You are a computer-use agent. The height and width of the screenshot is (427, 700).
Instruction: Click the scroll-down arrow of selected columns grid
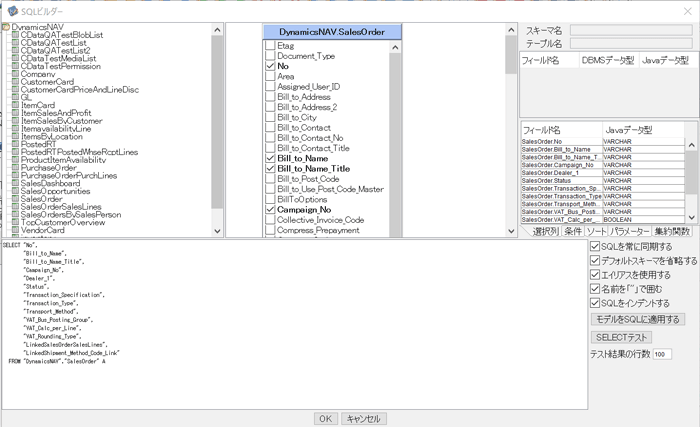[692, 218]
